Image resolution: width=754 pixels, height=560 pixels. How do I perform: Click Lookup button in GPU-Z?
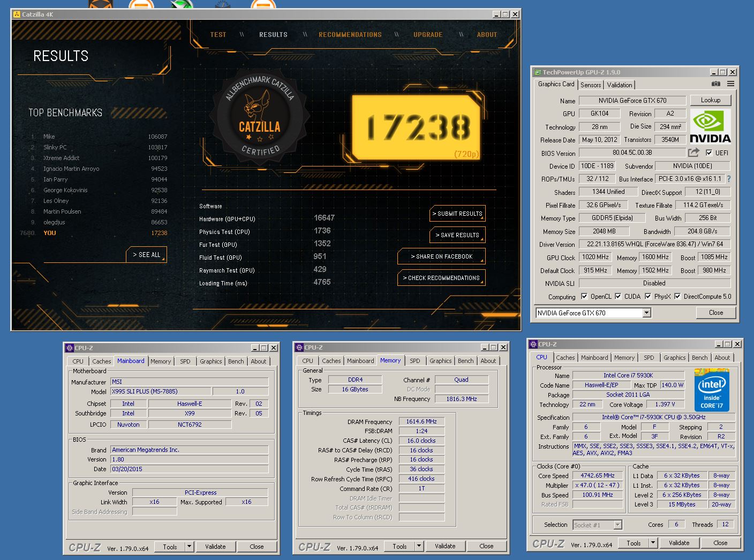(x=710, y=100)
